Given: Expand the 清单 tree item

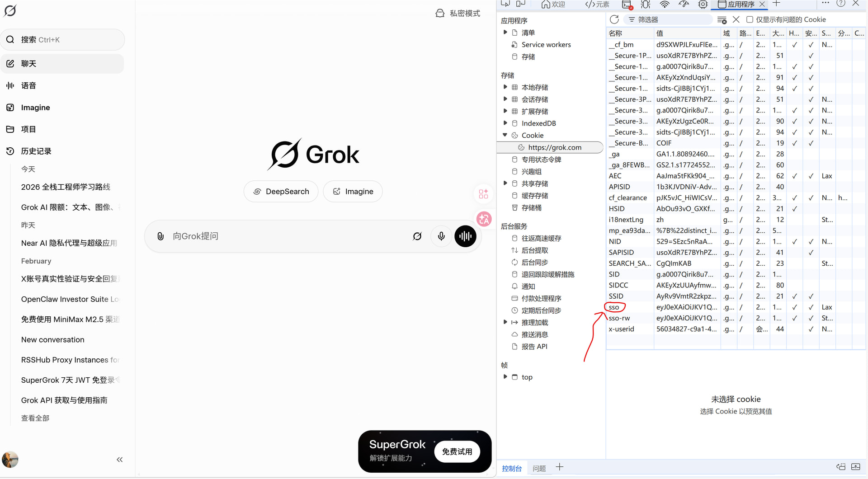Looking at the screenshot, I should click(505, 33).
